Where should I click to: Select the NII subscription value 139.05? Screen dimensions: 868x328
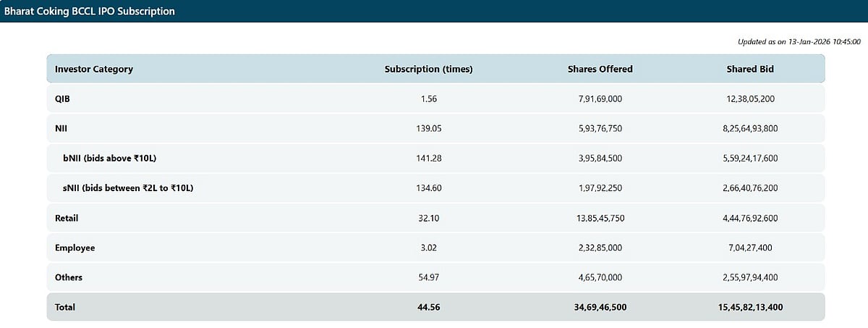pyautogui.click(x=428, y=127)
